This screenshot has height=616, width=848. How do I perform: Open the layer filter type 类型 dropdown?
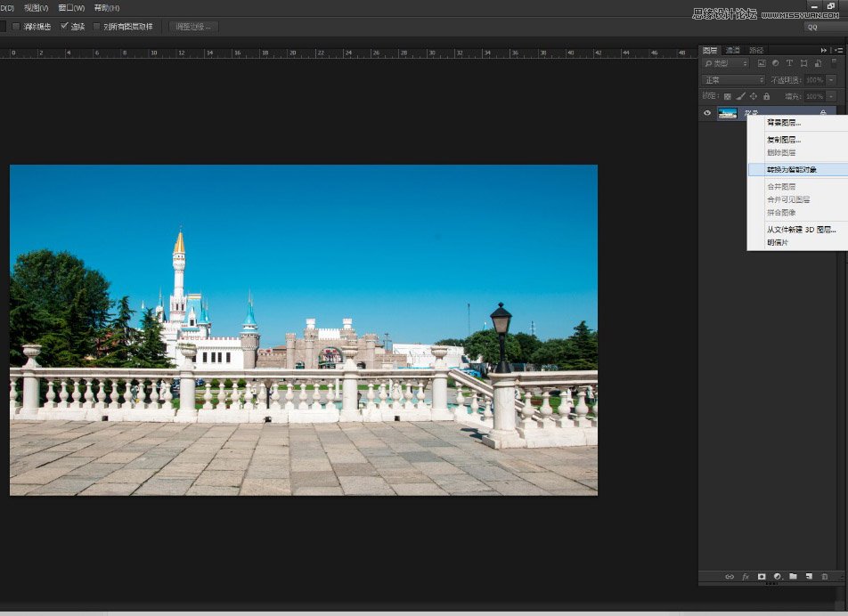point(725,63)
